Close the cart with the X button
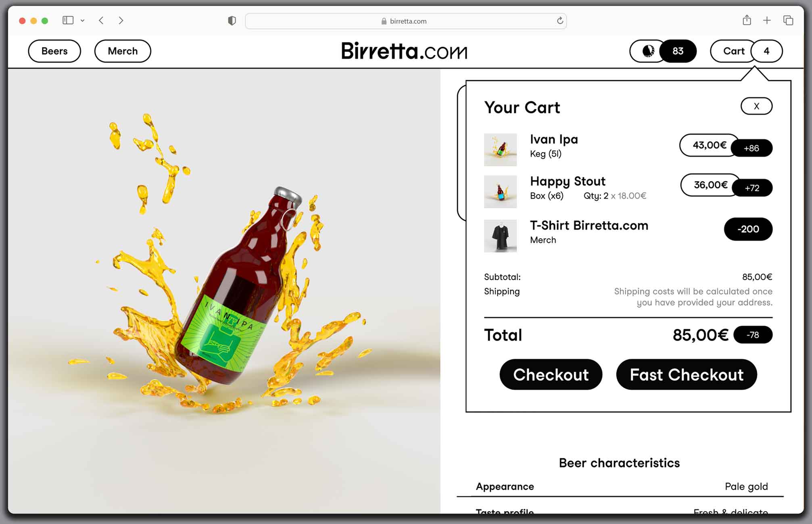Screen dimensions: 812x524 756,106
